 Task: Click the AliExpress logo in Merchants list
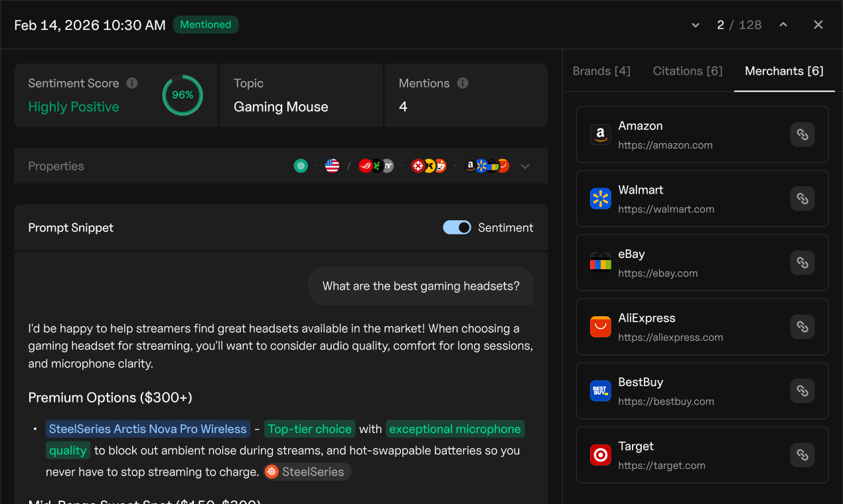(601, 327)
